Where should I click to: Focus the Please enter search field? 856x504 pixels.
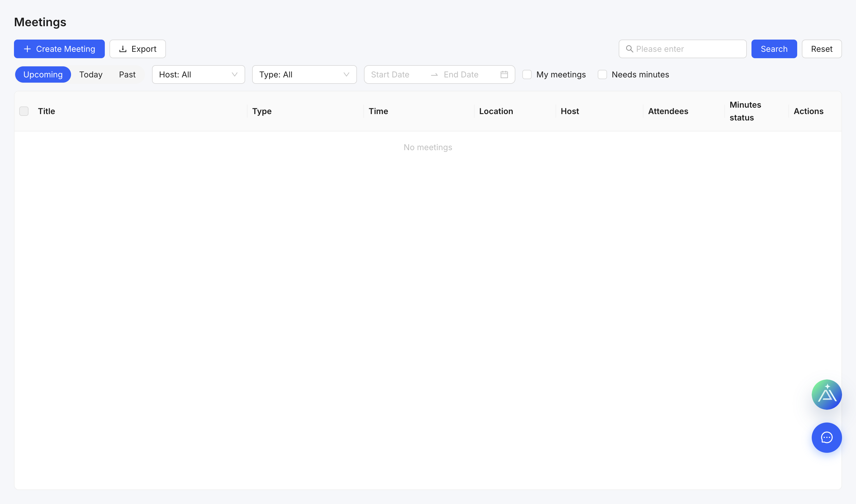click(682, 49)
